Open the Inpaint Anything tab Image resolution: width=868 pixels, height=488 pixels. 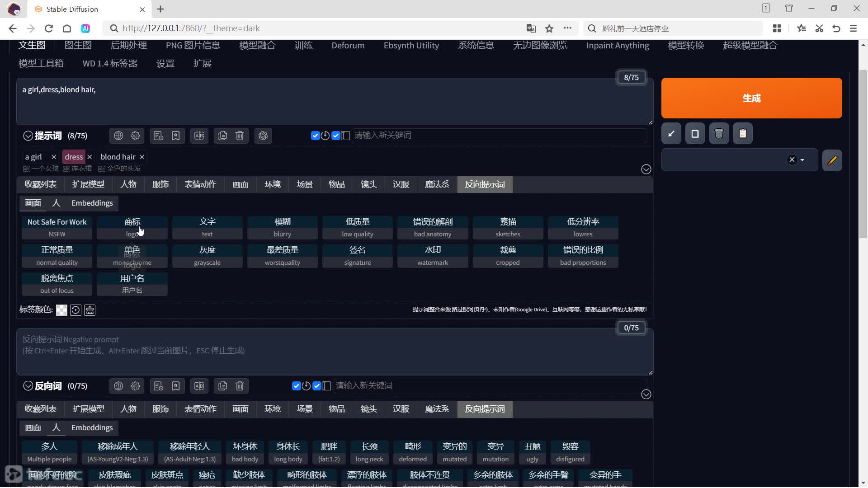pyautogui.click(x=618, y=45)
